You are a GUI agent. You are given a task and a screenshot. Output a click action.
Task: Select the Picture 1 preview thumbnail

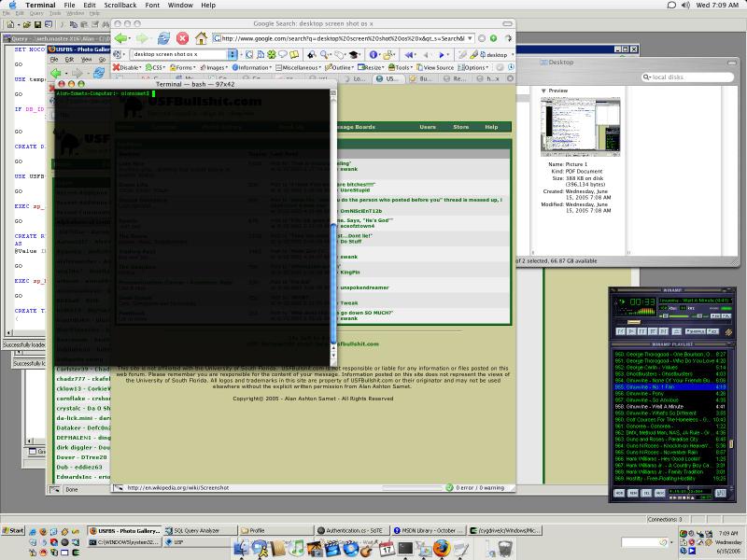point(580,127)
